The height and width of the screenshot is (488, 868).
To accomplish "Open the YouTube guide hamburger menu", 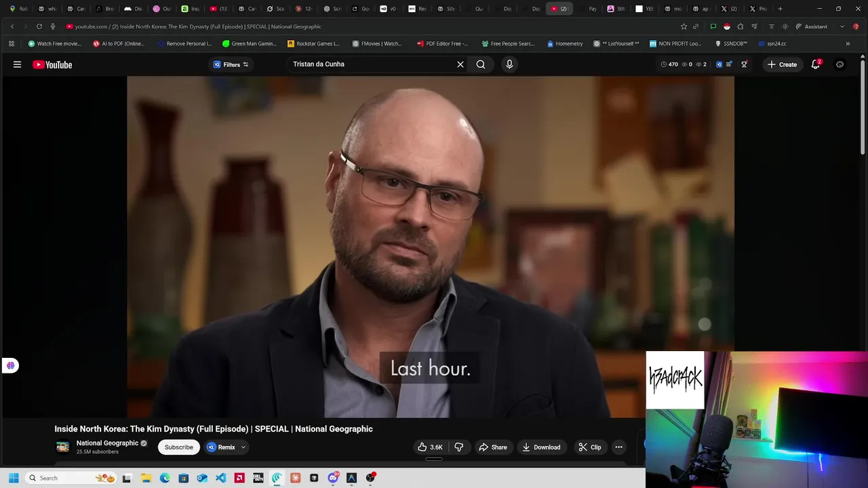I will point(17,64).
